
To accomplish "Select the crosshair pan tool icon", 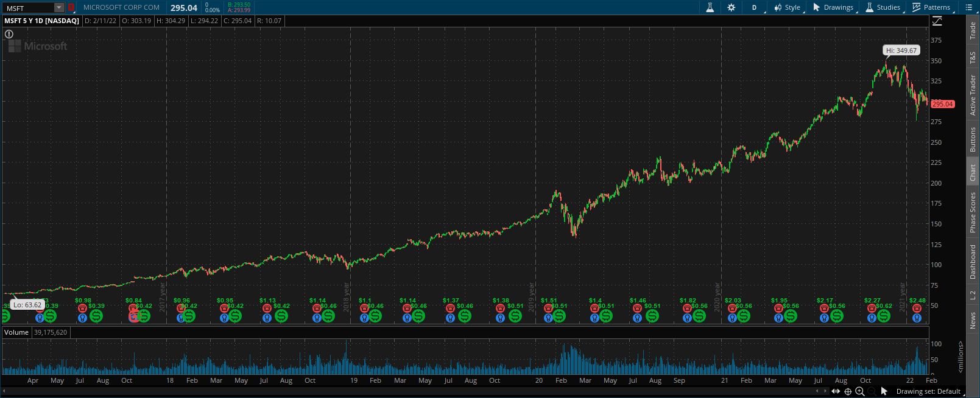I will click(x=848, y=391).
